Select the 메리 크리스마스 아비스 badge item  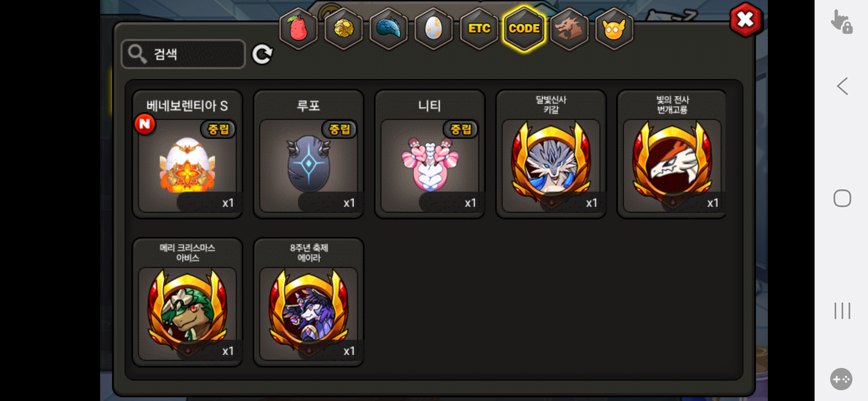coord(188,302)
